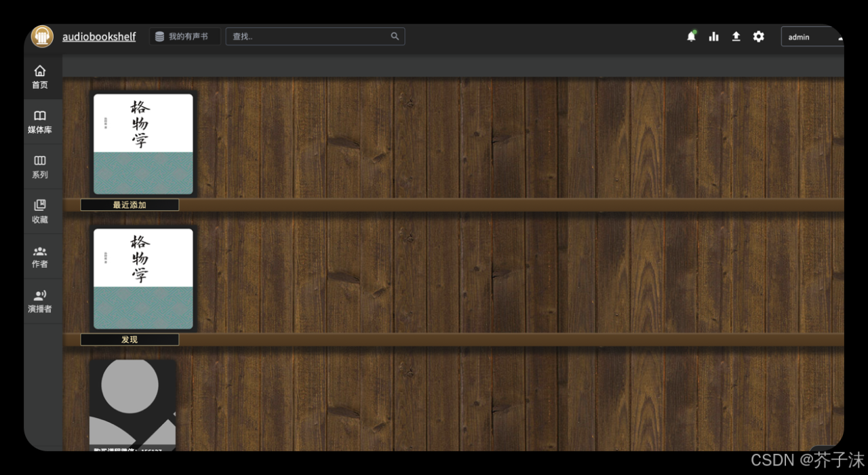Open 格物学 book on 最近添加 shelf
The width and height of the screenshot is (868, 475).
pyautogui.click(x=143, y=144)
